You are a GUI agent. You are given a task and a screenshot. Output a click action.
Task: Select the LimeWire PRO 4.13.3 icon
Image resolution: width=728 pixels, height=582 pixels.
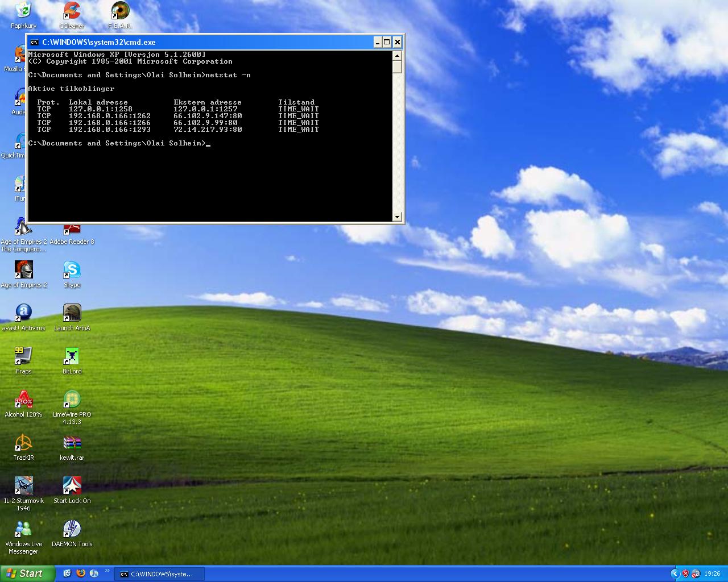tap(72, 407)
